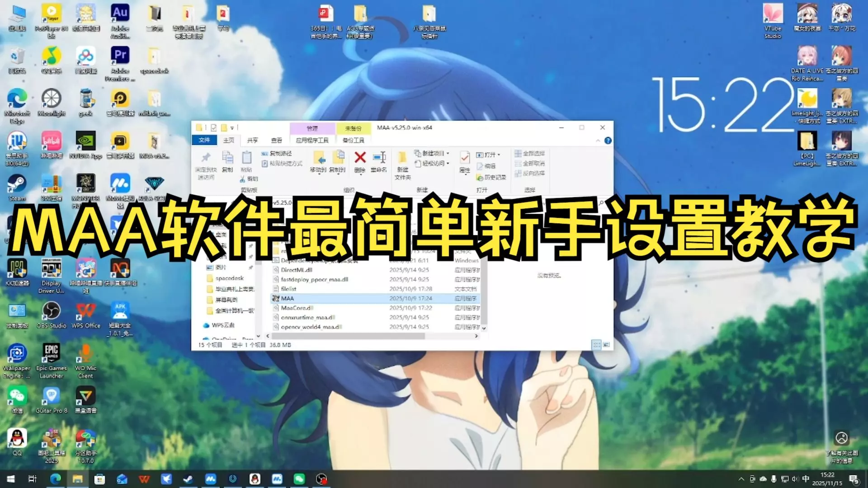868x488 pixels.
Task: Select the Guitar Pro 8 desktop icon
Action: coord(52,400)
